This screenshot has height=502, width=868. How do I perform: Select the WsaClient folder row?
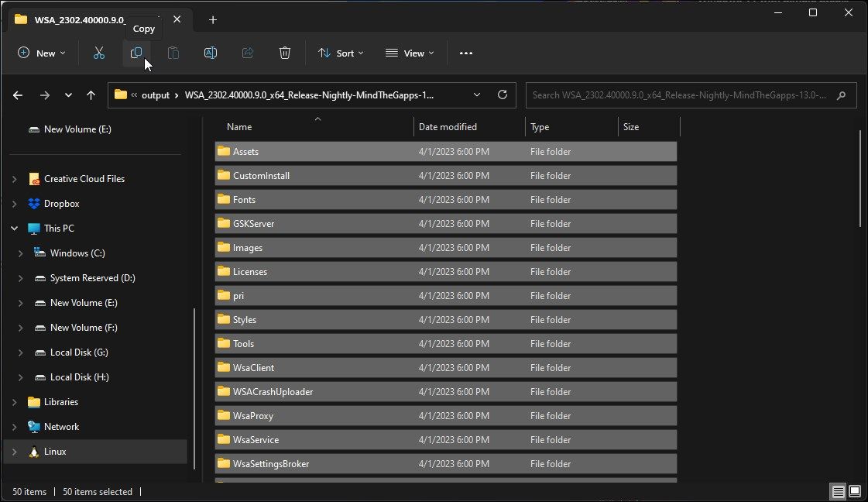click(446, 368)
